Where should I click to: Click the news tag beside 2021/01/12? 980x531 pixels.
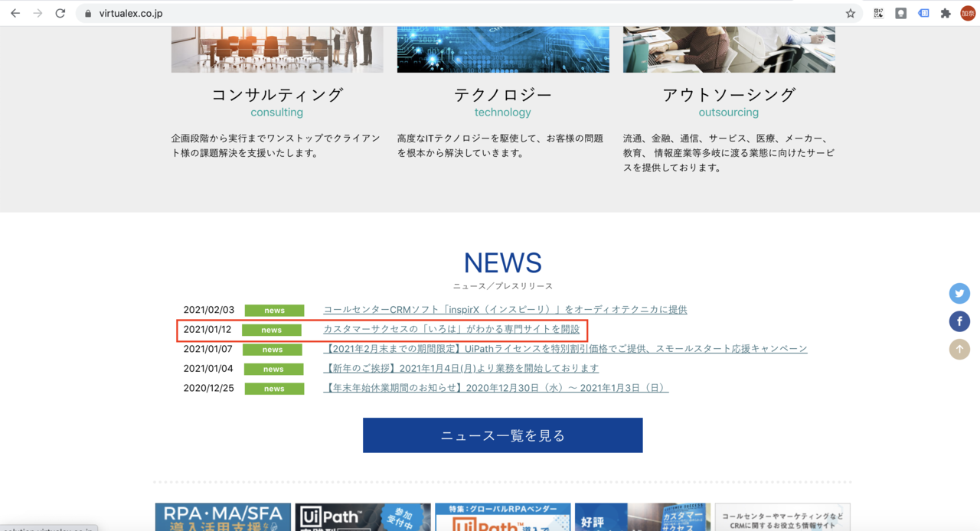pos(272,331)
